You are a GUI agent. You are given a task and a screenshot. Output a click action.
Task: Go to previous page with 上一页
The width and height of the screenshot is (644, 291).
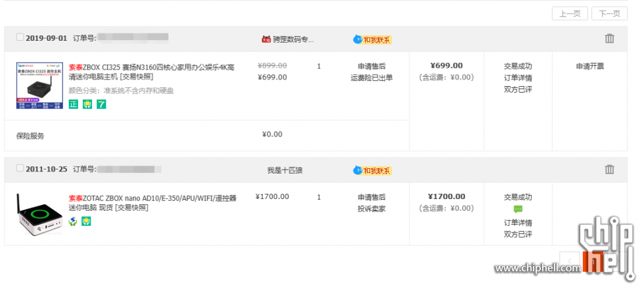click(570, 14)
